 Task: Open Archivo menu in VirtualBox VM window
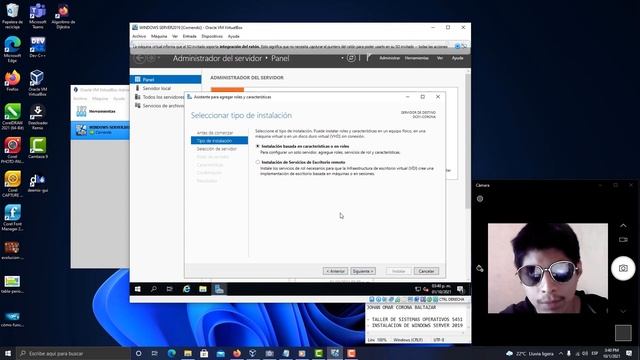click(139, 36)
